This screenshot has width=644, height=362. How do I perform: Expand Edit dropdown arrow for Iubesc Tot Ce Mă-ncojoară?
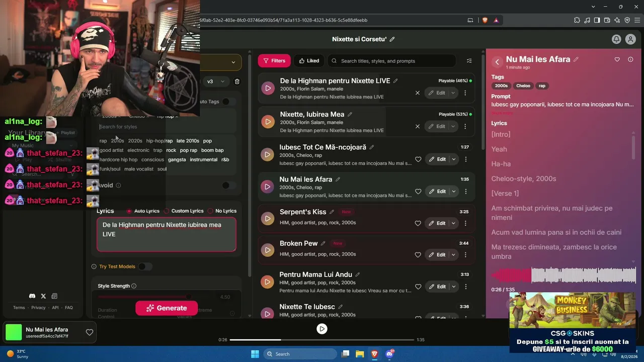(x=453, y=159)
